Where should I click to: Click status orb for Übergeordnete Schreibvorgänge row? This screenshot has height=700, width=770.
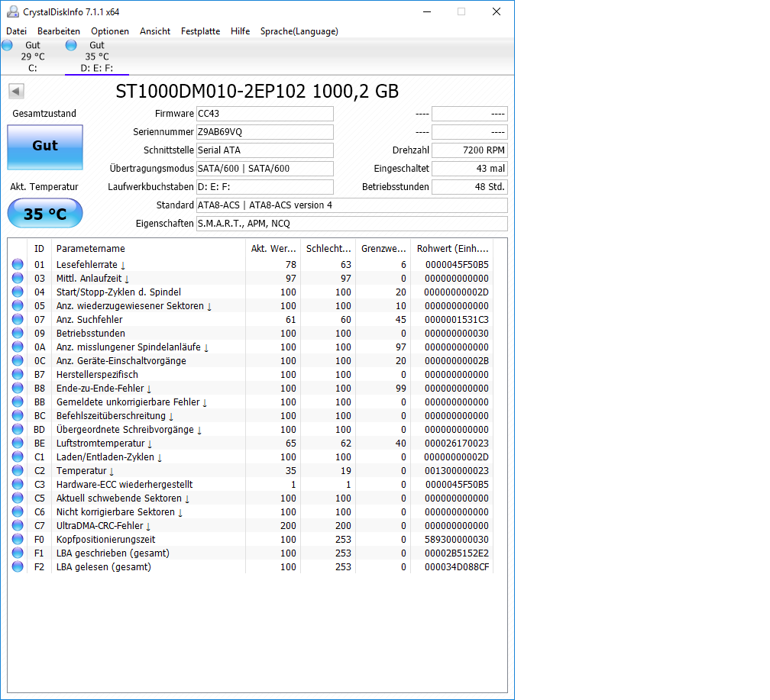(x=18, y=429)
